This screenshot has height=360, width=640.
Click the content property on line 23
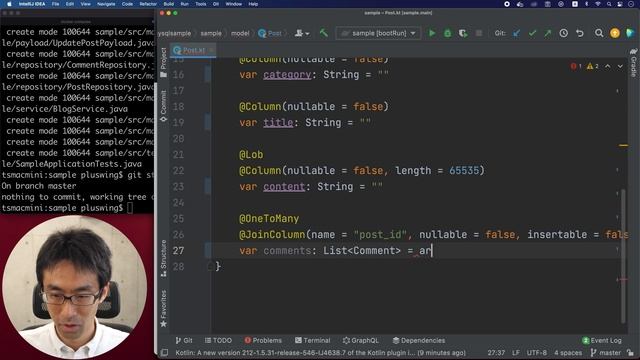tap(284, 187)
